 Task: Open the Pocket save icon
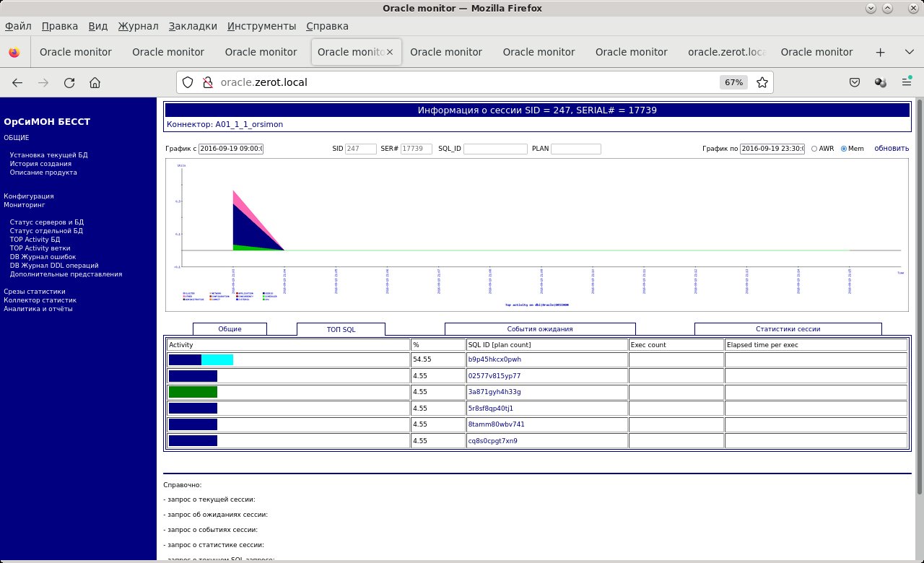point(854,82)
